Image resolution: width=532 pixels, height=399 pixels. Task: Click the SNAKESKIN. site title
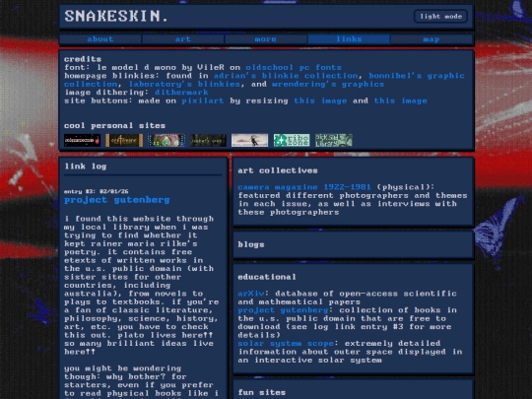[x=116, y=17]
